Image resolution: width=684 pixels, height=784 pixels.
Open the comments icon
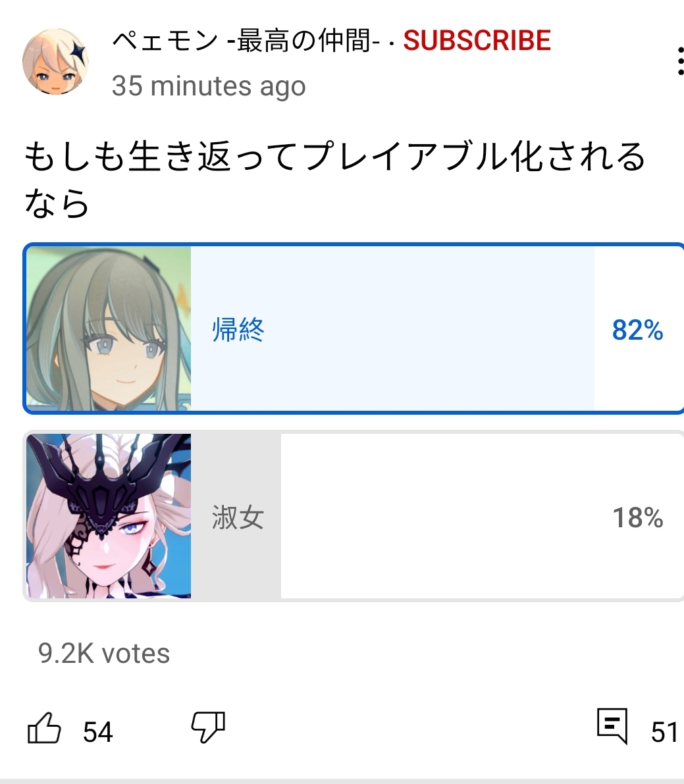coord(612,726)
